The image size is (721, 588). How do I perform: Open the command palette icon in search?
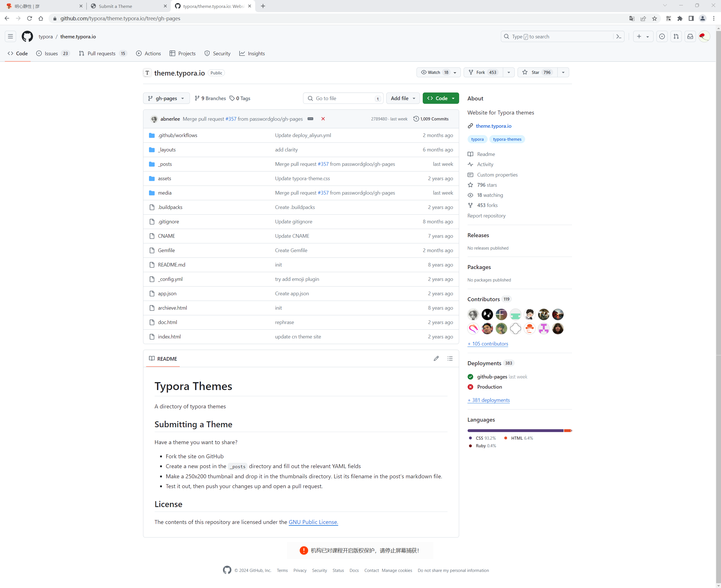pyautogui.click(x=619, y=36)
